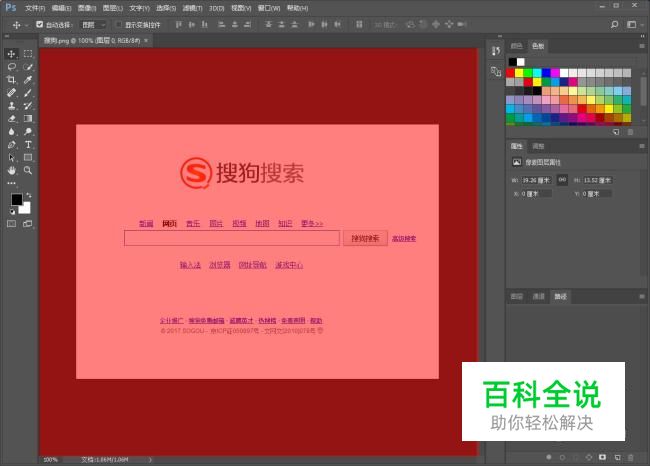Click the 搜狗搜索 search button on canvas
The image size is (650, 466).
click(365, 238)
